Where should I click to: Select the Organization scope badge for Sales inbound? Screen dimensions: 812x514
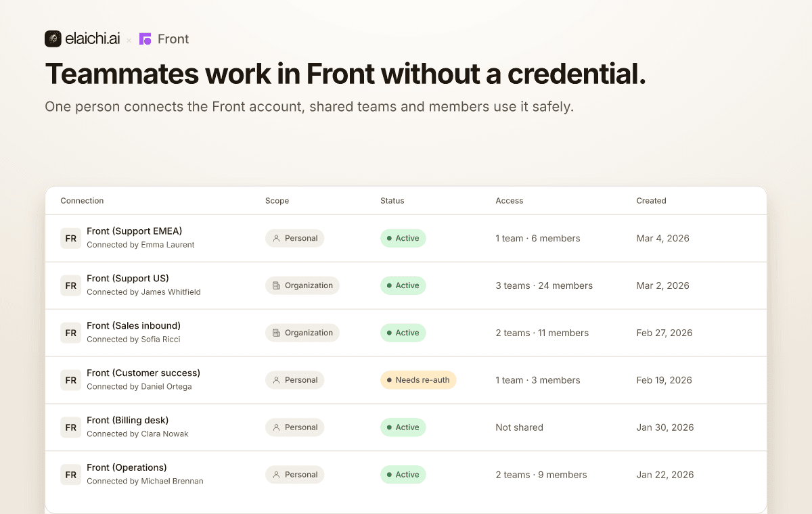(x=302, y=333)
